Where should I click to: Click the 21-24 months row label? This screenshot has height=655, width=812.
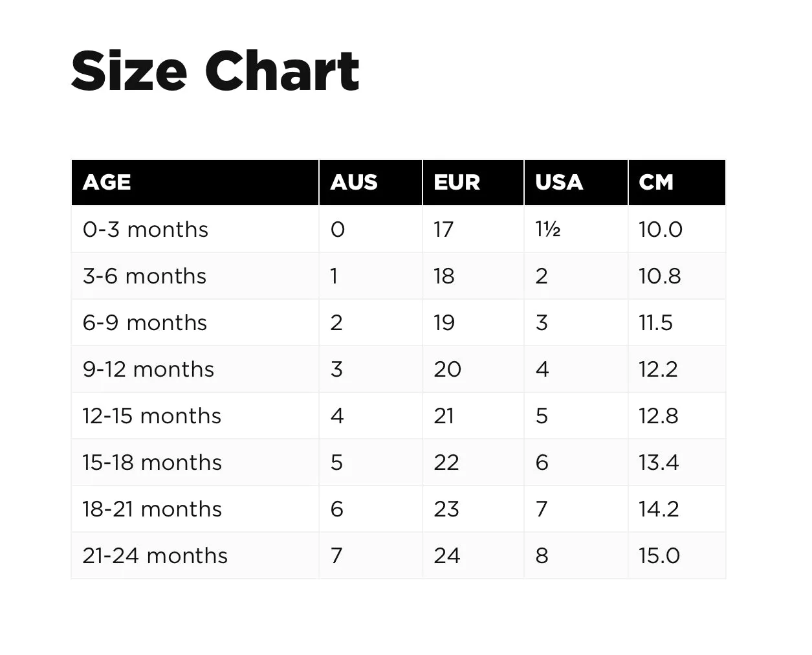click(x=155, y=555)
